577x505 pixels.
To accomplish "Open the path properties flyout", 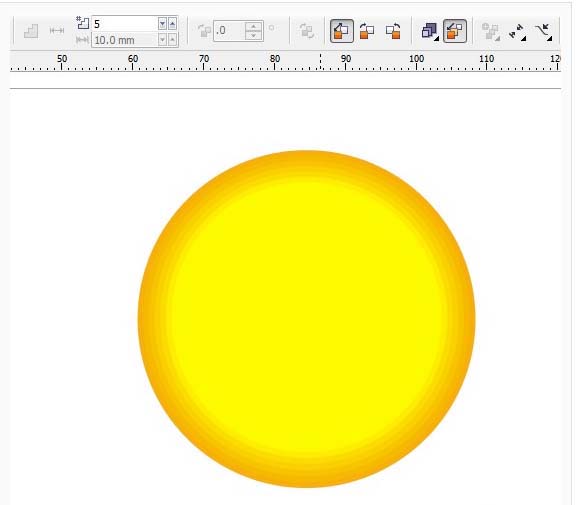I will (544, 32).
